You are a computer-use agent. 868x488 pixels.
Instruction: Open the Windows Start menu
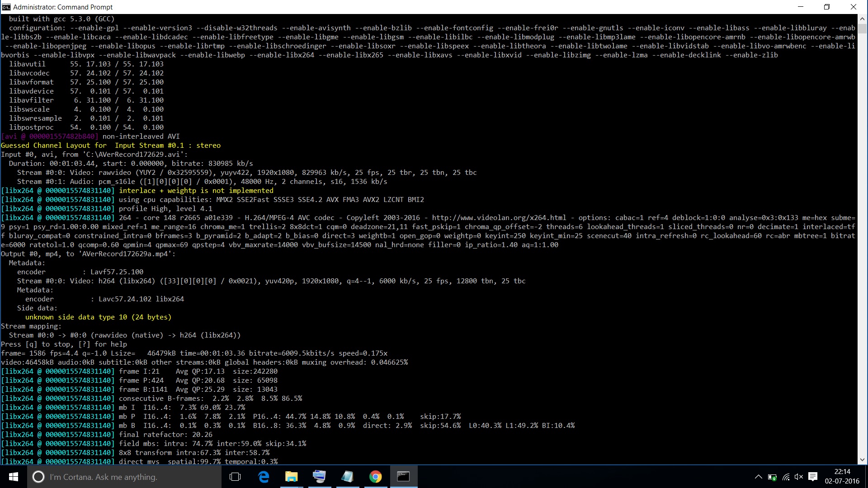pyautogui.click(x=13, y=477)
